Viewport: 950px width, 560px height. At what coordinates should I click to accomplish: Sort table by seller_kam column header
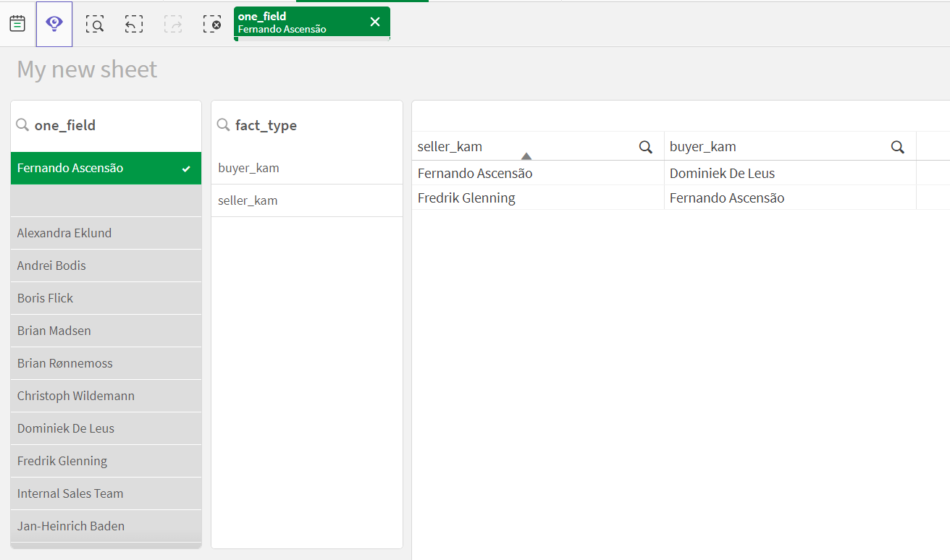(450, 147)
